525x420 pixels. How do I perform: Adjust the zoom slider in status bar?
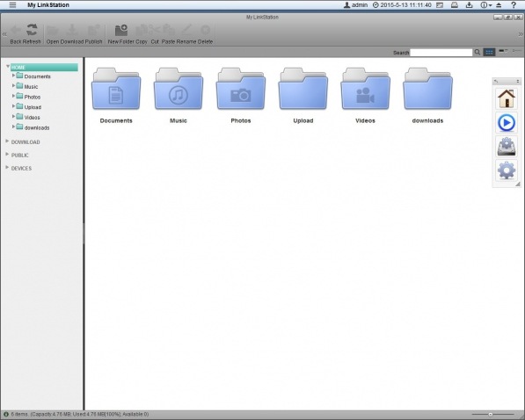pos(490,415)
